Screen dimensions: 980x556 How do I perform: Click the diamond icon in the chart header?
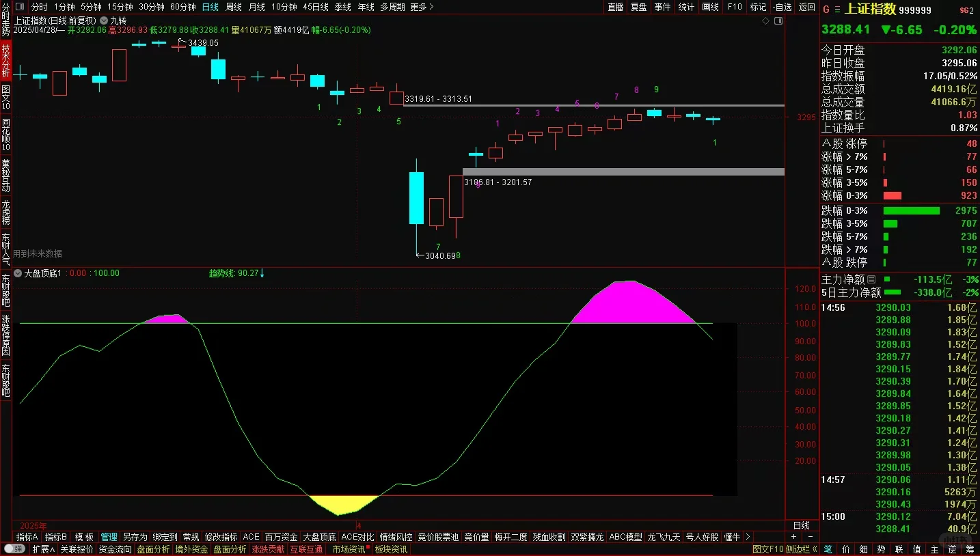click(766, 20)
